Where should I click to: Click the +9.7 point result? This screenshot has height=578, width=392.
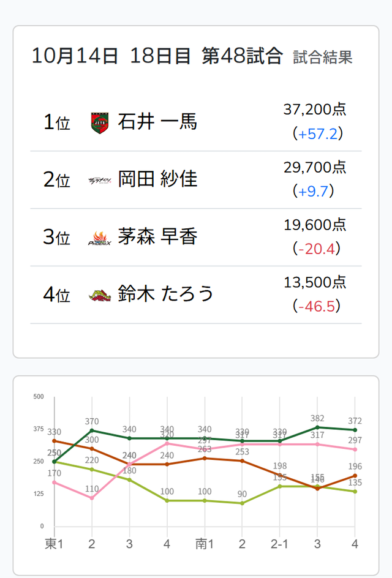pos(315,192)
